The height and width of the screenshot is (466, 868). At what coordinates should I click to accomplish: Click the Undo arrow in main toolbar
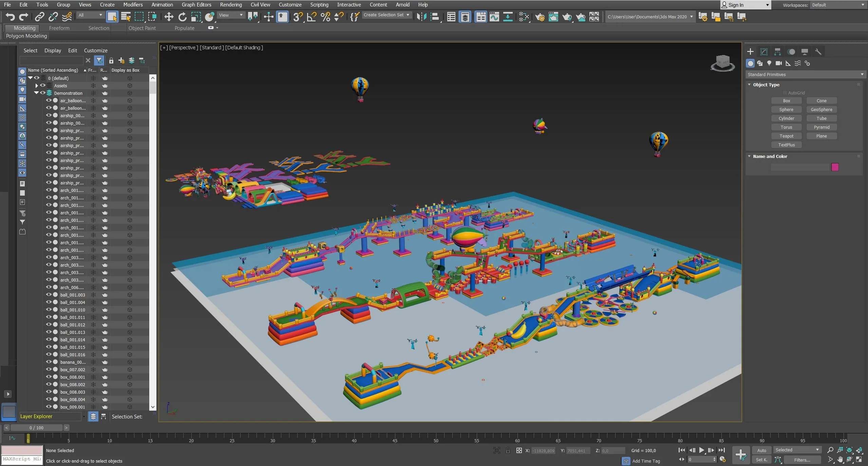pyautogui.click(x=10, y=17)
